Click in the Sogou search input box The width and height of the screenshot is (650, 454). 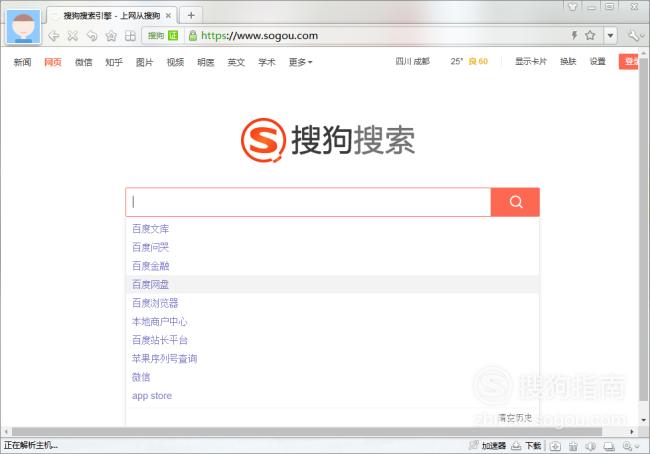[308, 202]
